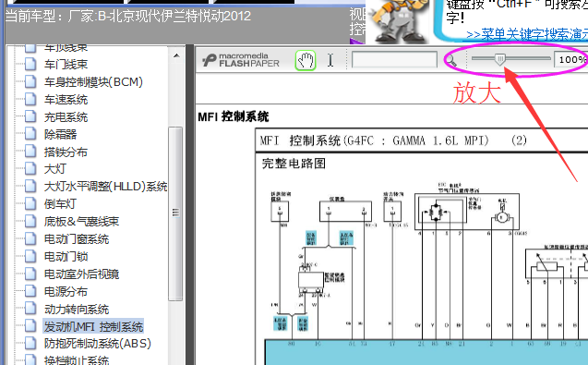The image size is (588, 365).
Task: Click document icon beside 充电系统
Action: [30, 116]
